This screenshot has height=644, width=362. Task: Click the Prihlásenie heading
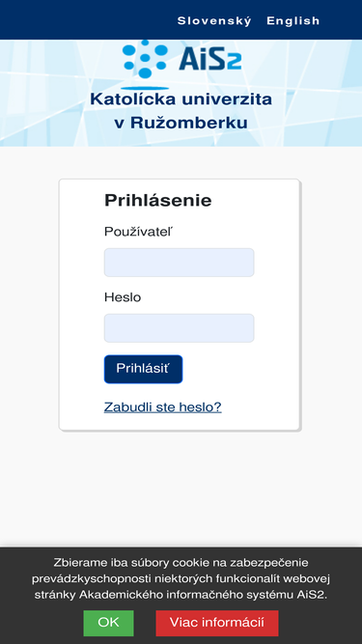pos(158,201)
